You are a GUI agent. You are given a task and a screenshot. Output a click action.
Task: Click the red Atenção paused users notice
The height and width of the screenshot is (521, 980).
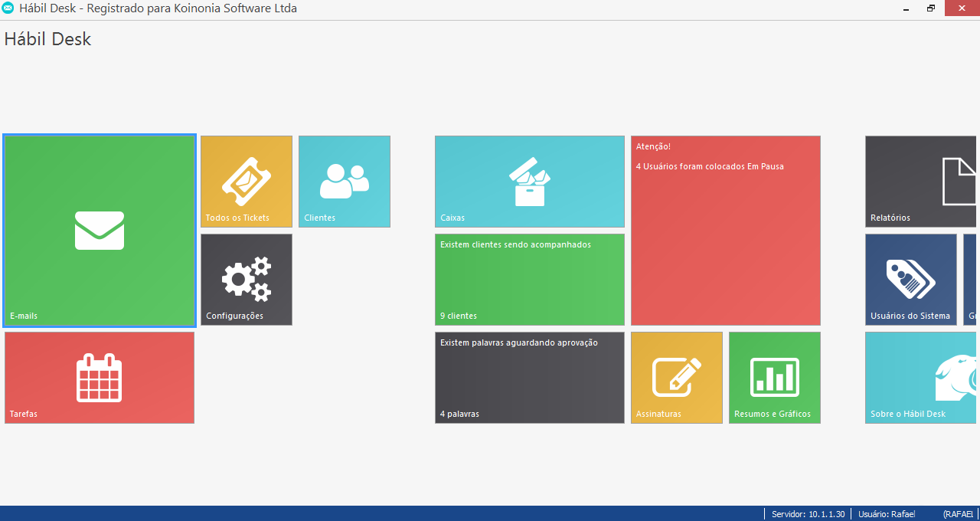(x=726, y=231)
